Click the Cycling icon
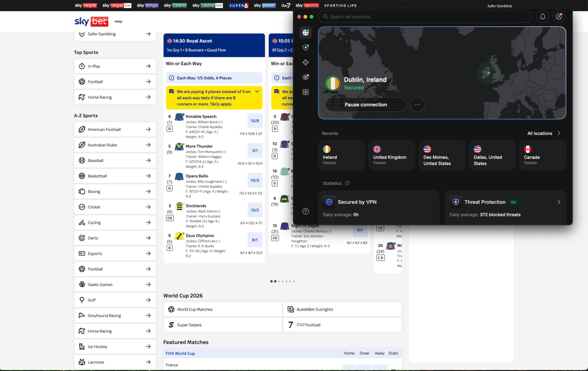The image size is (588, 371). (x=82, y=222)
